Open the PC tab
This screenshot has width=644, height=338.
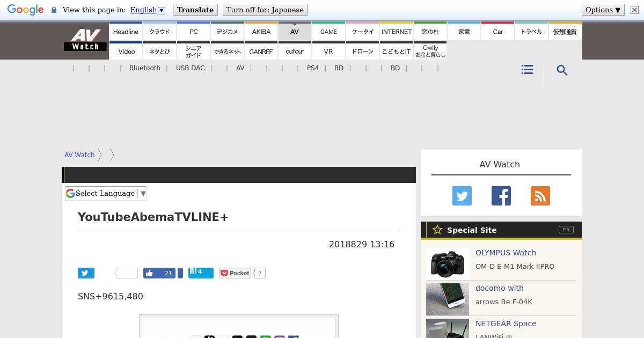click(x=193, y=32)
